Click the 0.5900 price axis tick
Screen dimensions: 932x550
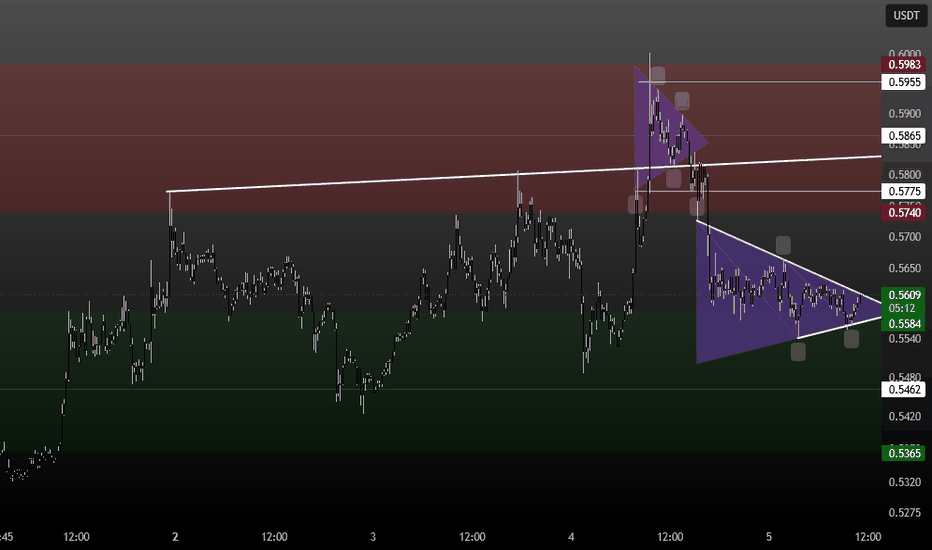tap(904, 114)
